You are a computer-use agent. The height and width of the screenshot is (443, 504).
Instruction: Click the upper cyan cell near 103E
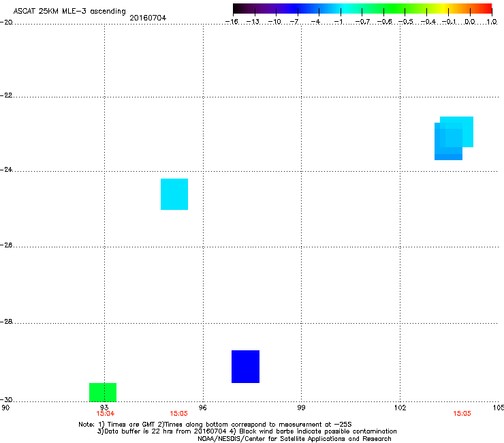pos(456,132)
